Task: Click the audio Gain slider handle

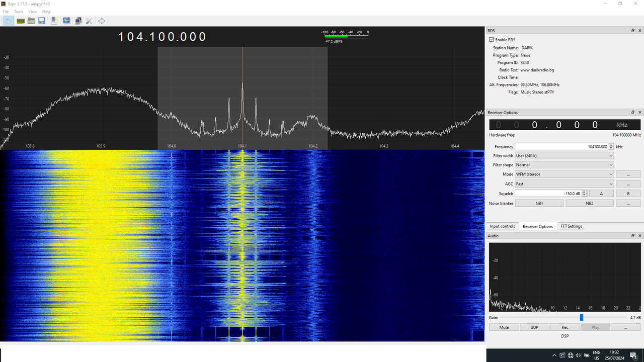Action: coord(582,317)
